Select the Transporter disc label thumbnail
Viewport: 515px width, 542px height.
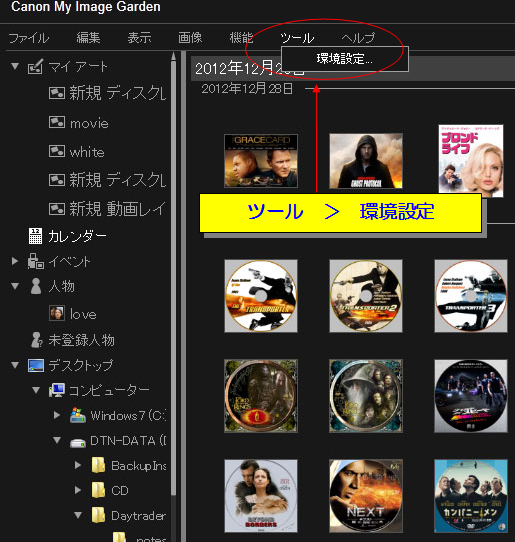[261, 296]
